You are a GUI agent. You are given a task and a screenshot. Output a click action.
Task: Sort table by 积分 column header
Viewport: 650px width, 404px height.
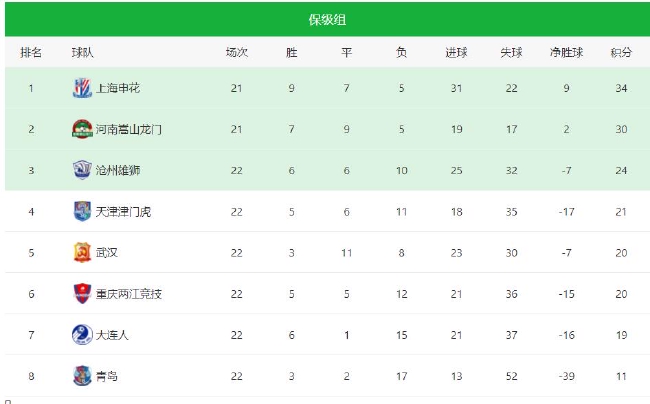[621, 52]
